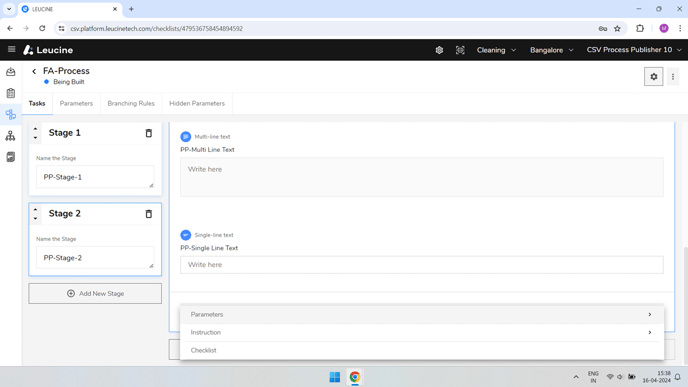
Task: Click the Multi-line text parameter icon
Action: (186, 136)
